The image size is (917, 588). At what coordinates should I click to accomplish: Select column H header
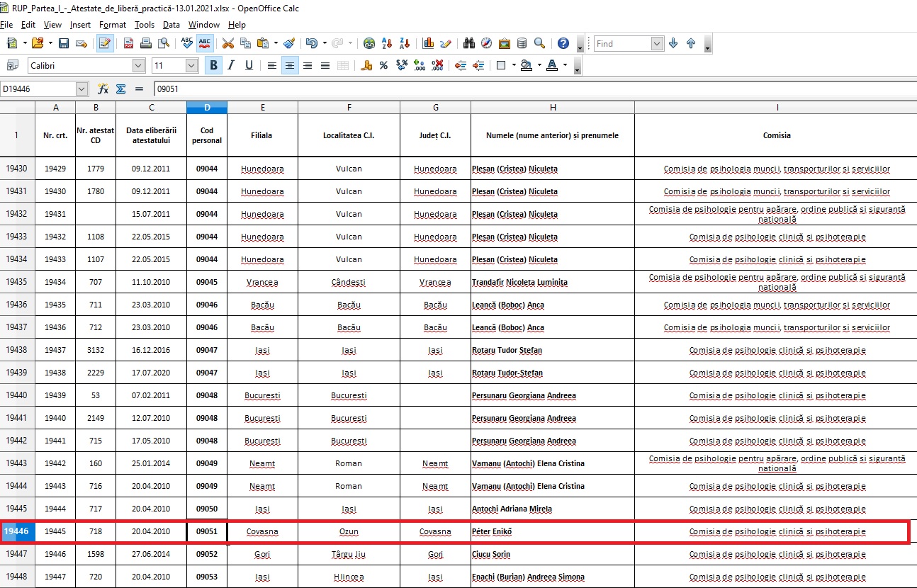552,108
